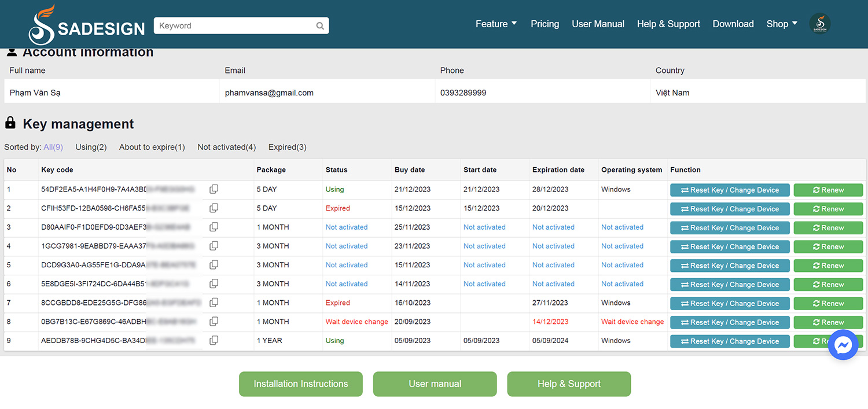Open the user profile avatar
The height and width of the screenshot is (409, 868).
click(819, 24)
